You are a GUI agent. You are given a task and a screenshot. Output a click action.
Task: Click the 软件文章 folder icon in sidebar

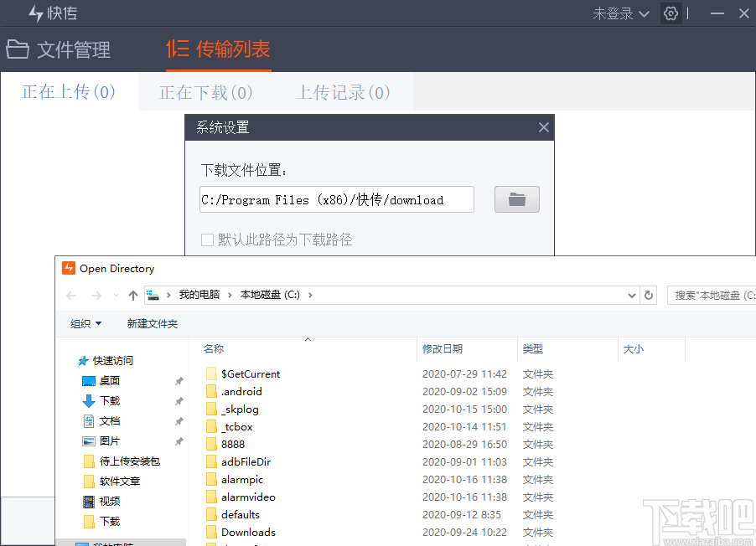point(89,482)
